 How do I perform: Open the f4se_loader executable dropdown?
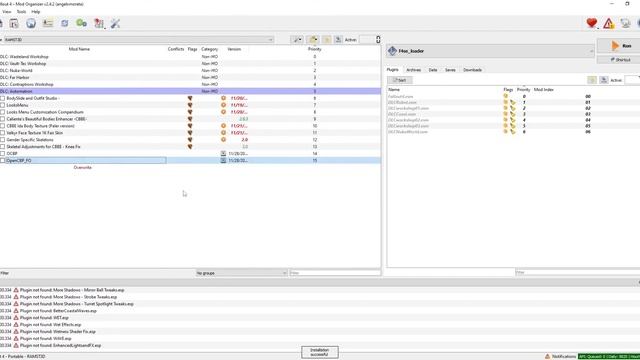click(490, 51)
